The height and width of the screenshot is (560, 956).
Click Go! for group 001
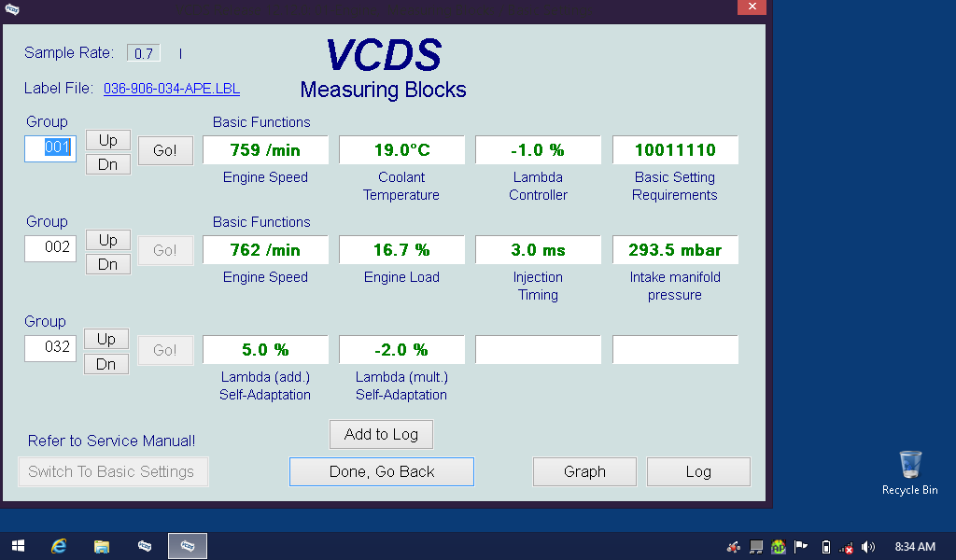[165, 151]
